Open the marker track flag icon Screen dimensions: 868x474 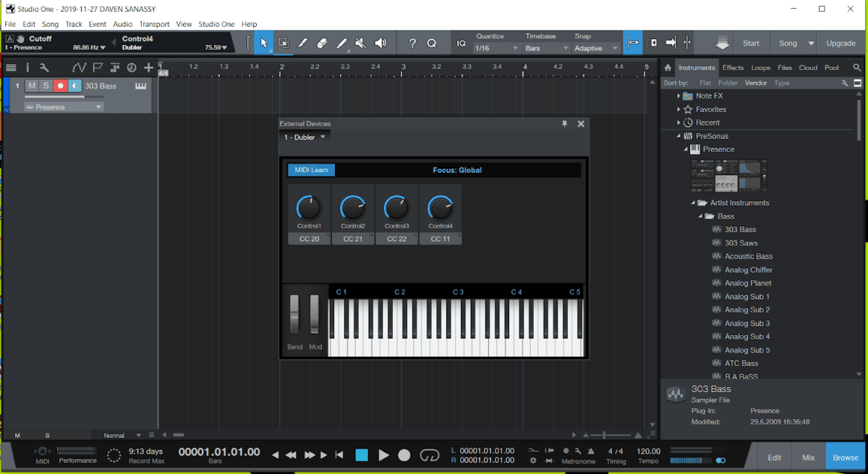[98, 67]
